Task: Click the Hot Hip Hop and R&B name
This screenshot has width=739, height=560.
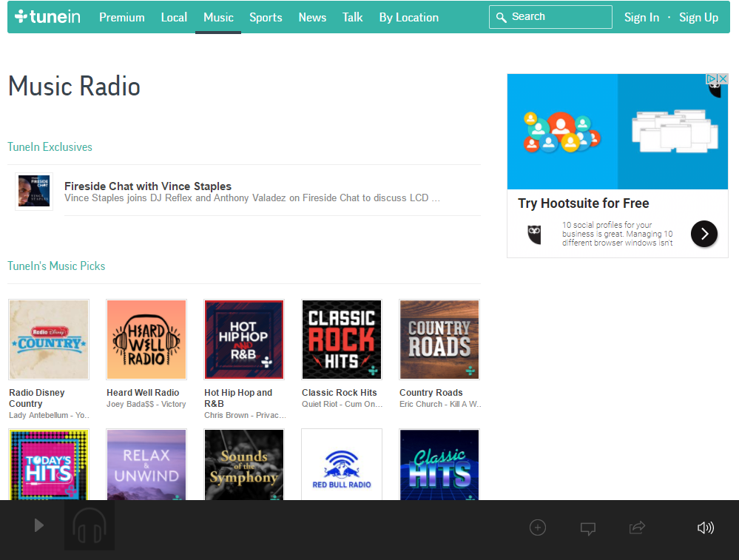Action: tap(238, 398)
